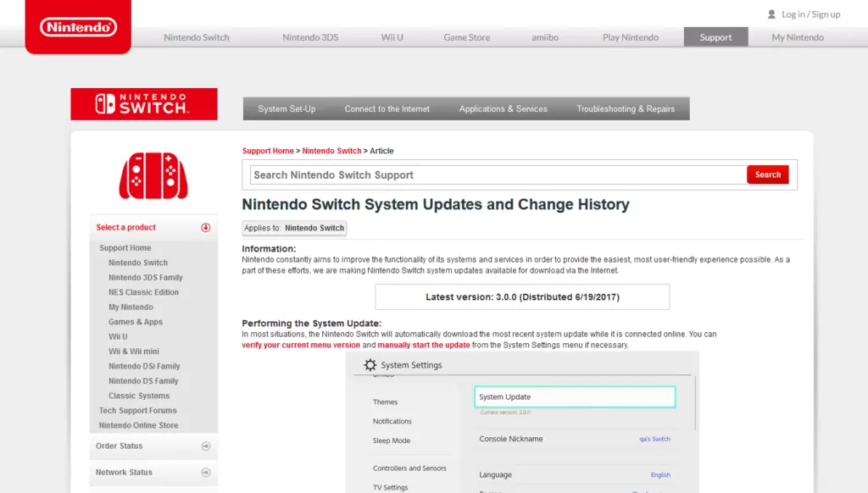
Task: Open Connect to the Internet section
Action: 387,109
